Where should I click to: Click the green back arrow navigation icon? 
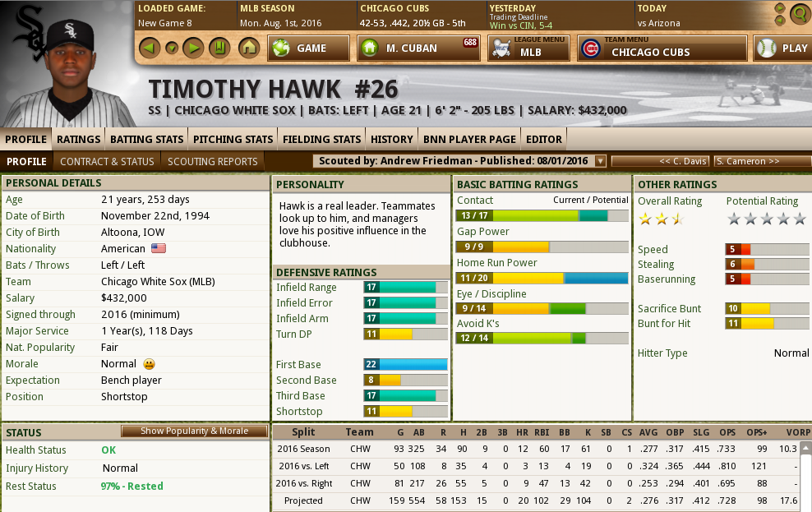149,48
